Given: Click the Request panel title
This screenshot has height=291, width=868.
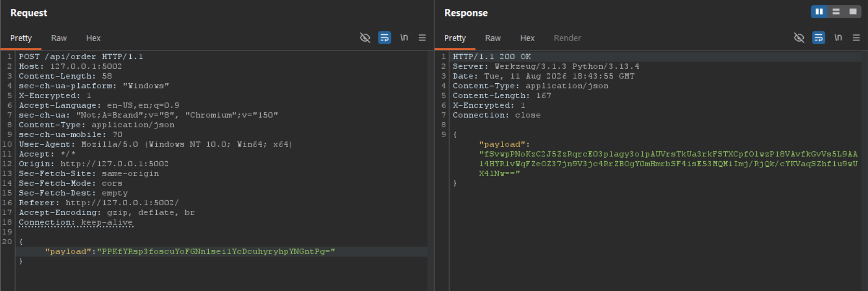Looking at the screenshot, I should 29,13.
